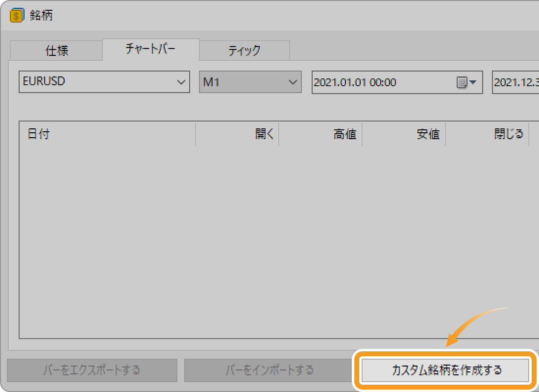Image resolution: width=539 pixels, height=392 pixels.
Task: Open the ティック tab
Action: [x=245, y=50]
